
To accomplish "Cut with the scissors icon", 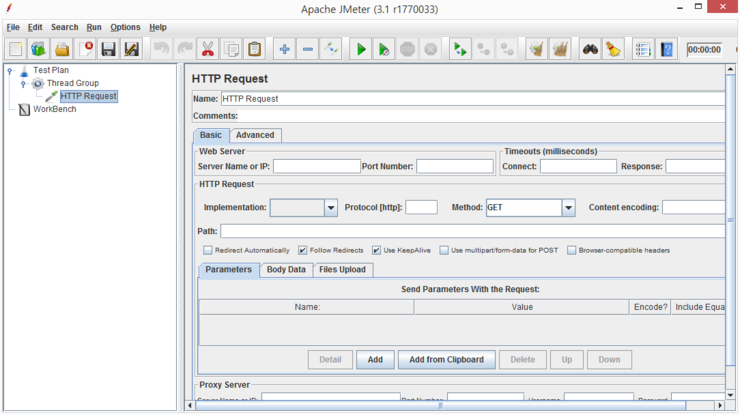I will click(x=208, y=49).
